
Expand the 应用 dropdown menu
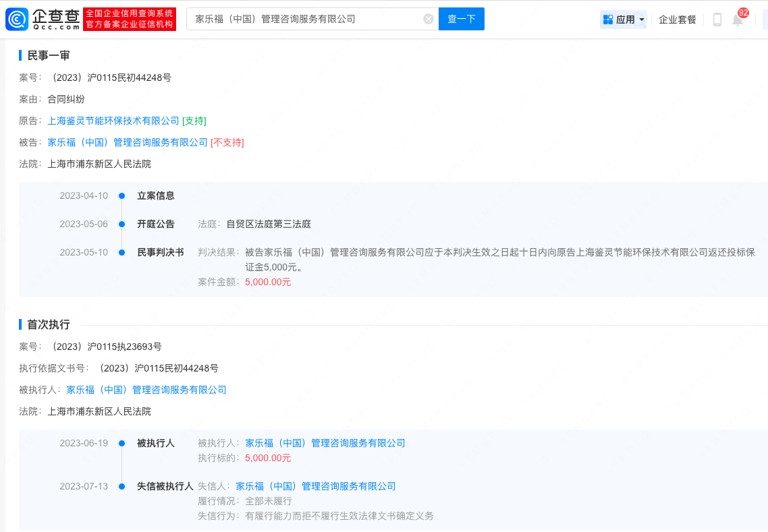tap(642, 20)
